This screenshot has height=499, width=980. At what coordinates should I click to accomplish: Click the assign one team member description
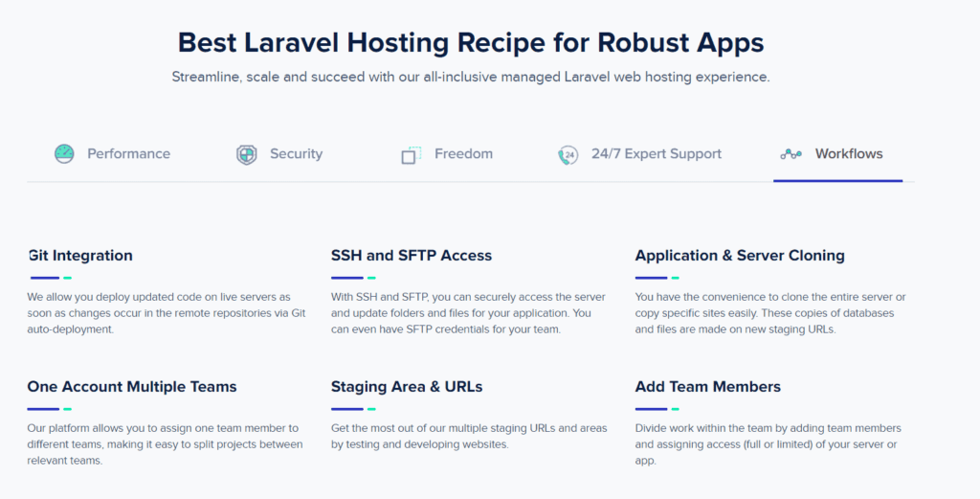[165, 444]
